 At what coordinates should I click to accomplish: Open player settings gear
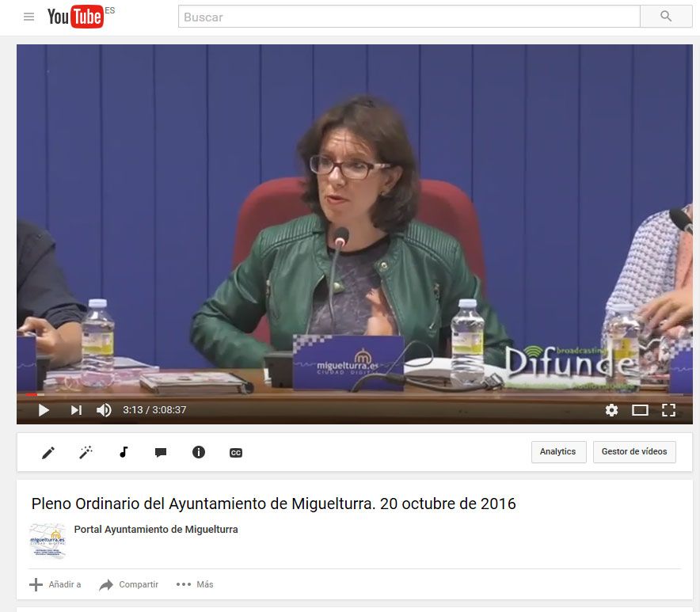click(611, 410)
